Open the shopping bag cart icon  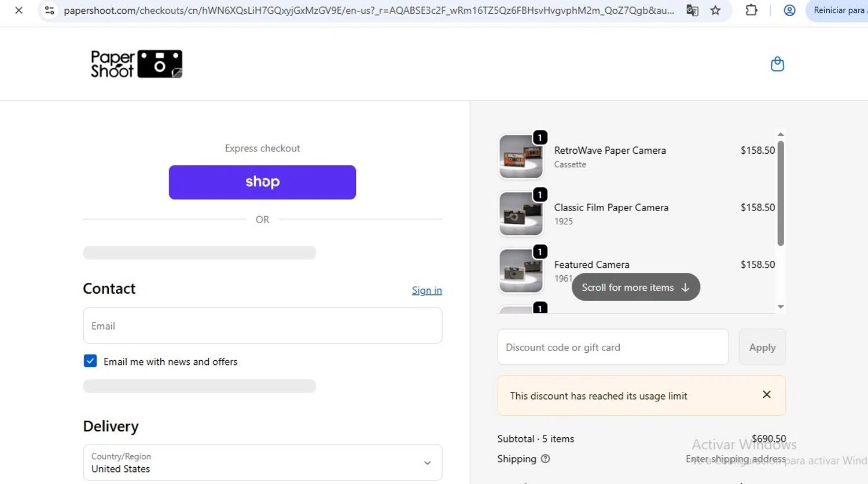(x=777, y=64)
